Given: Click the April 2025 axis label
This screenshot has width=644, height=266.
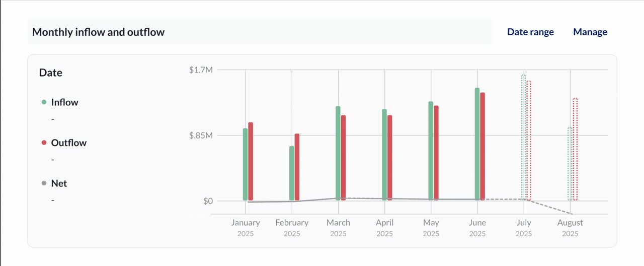Looking at the screenshot, I should 384,228.
